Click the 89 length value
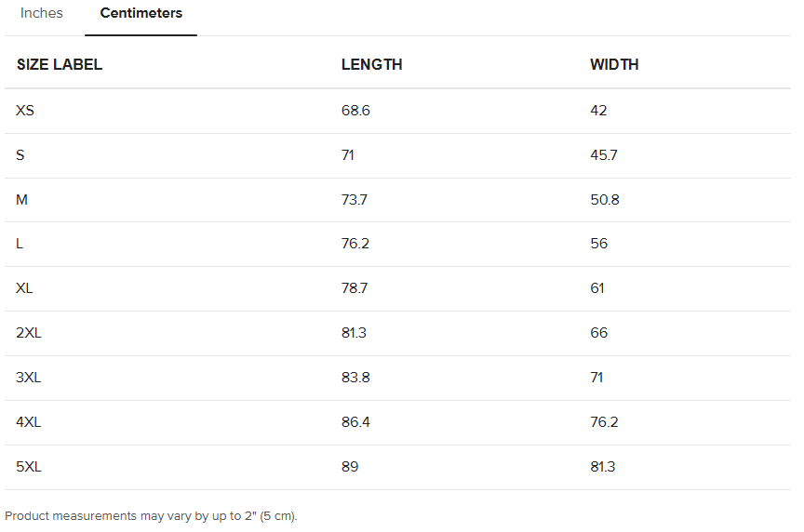804x532 pixels. click(x=350, y=467)
